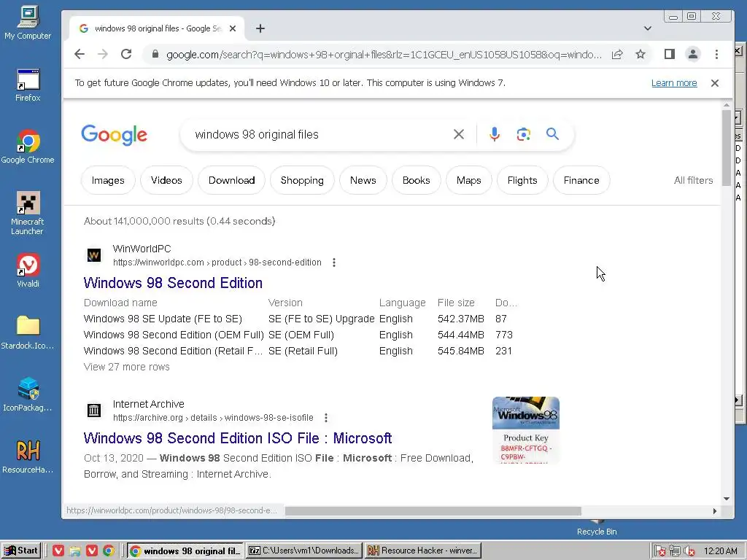The height and width of the screenshot is (560, 747).
Task: Select the Download filter chip
Action: [x=231, y=181]
